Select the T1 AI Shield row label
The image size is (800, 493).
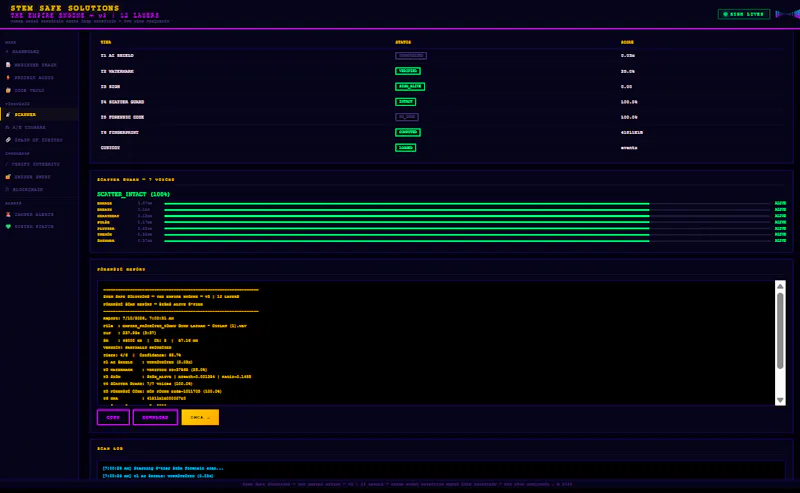point(117,56)
